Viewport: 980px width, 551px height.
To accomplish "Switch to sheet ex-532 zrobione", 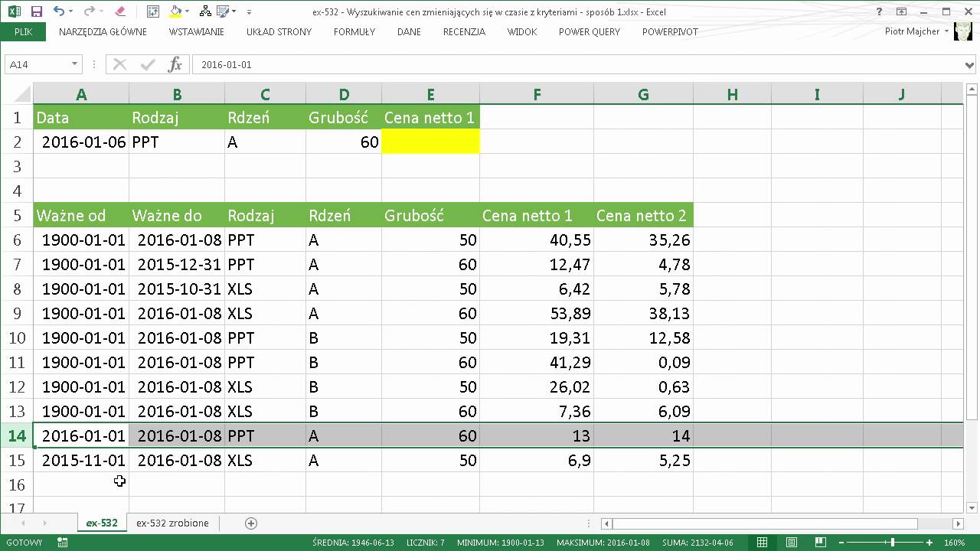I will (x=172, y=523).
